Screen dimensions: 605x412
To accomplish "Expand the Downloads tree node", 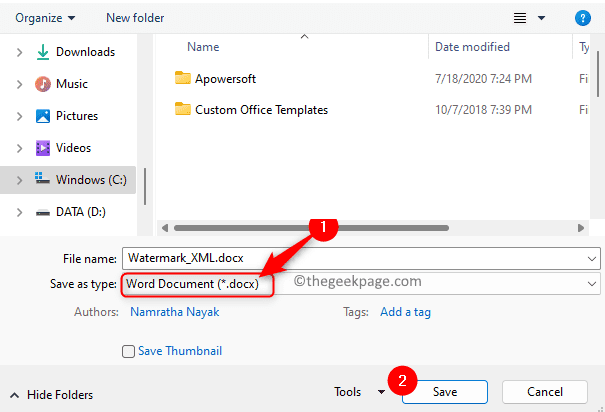I will pyautogui.click(x=19, y=52).
